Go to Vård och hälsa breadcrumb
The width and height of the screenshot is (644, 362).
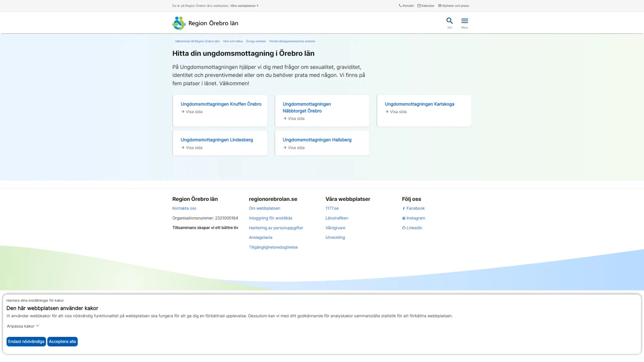point(233,41)
